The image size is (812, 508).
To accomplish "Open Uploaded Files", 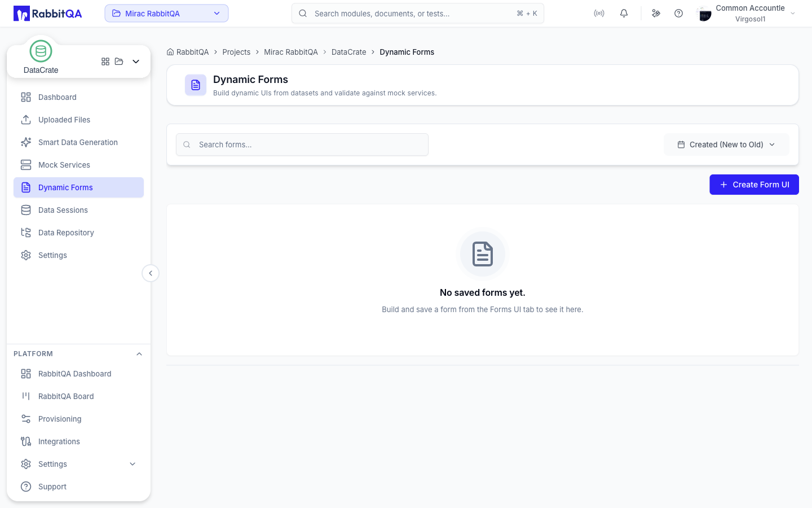I will pos(78,120).
